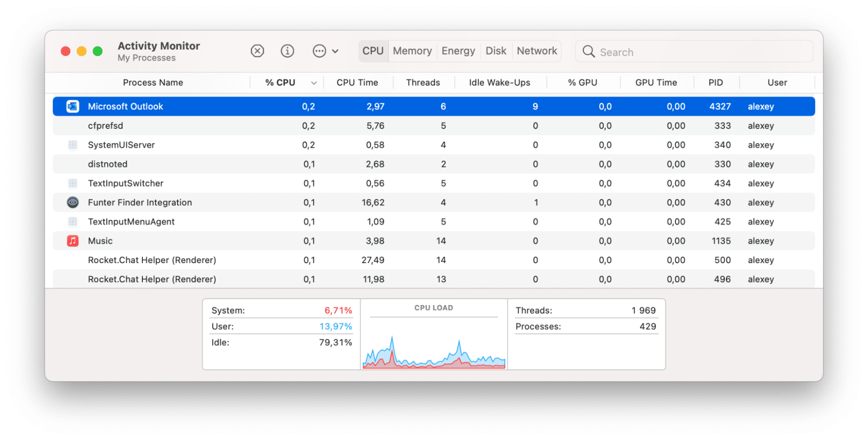Viewport: 868px width, 441px height.
Task: Click CPU Time value 16,62
Action: click(x=373, y=202)
